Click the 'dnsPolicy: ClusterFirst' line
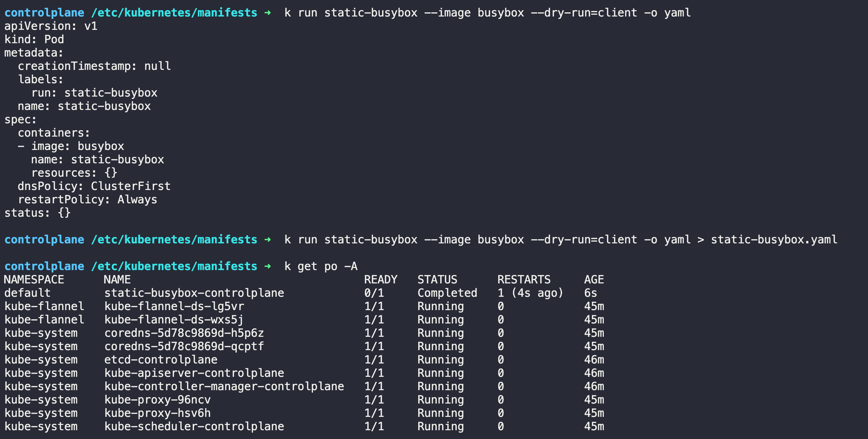The width and height of the screenshot is (868, 439). [x=94, y=186]
